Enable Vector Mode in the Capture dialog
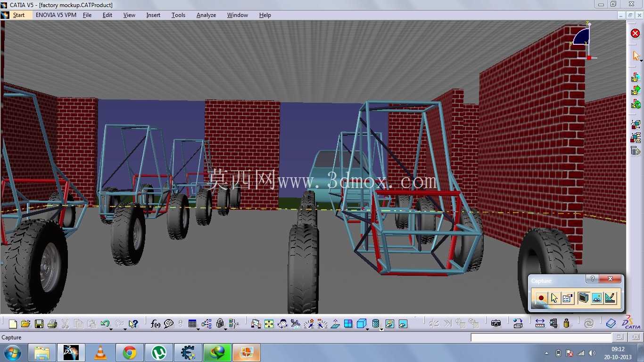Image resolution: width=644 pixels, height=362 pixels. click(x=611, y=298)
